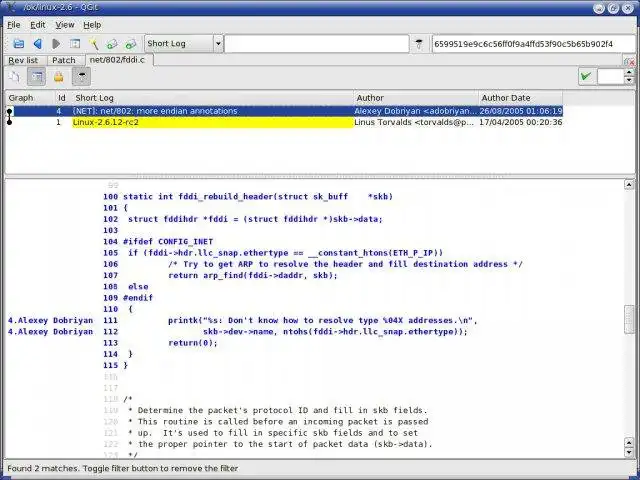
Task: Click the empty search filter input field
Action: click(x=316, y=43)
